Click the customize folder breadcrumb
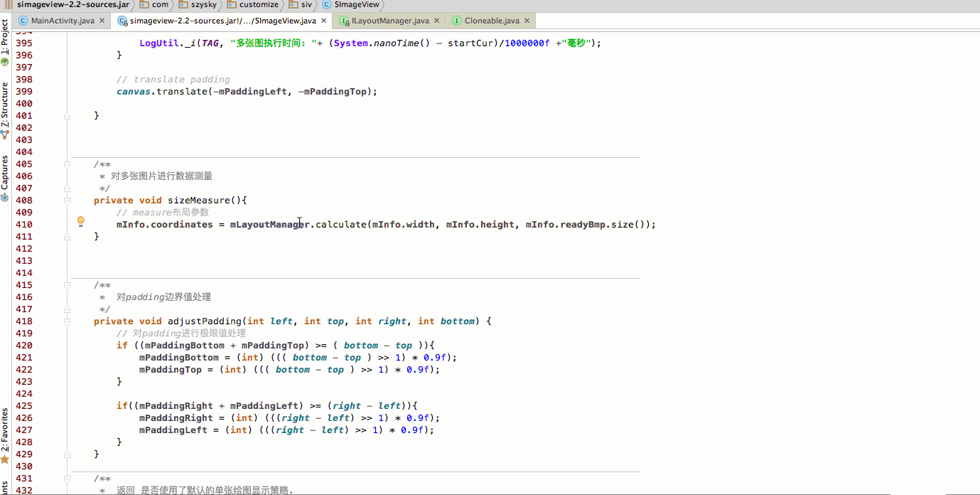 [x=253, y=4]
